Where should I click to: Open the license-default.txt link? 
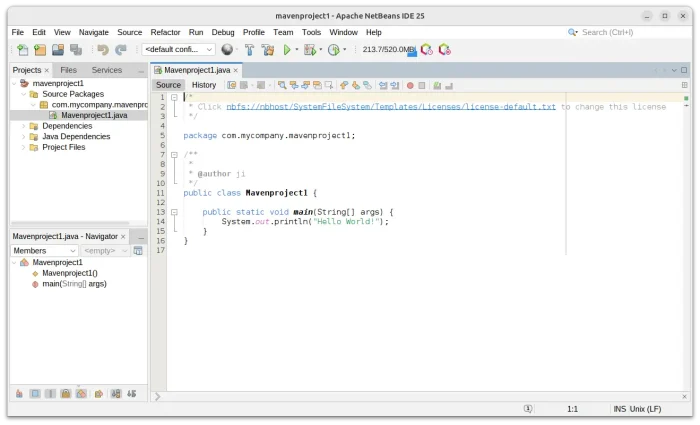[x=391, y=107]
